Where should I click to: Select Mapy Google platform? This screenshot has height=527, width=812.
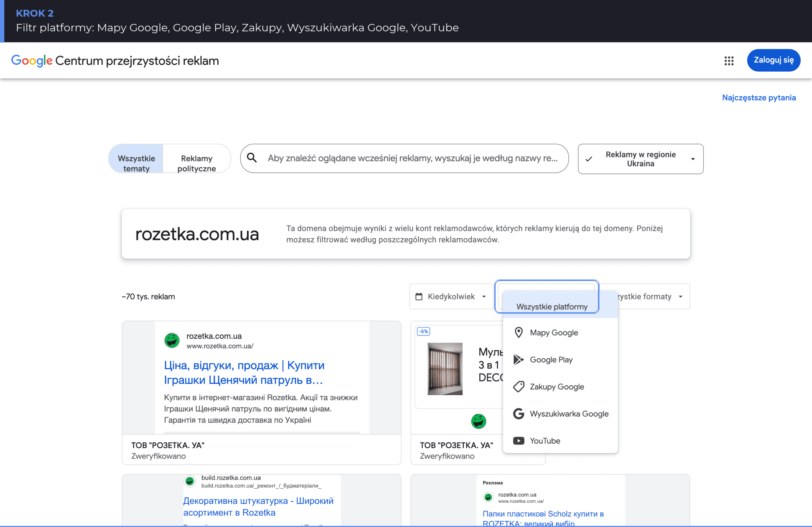pos(560,333)
